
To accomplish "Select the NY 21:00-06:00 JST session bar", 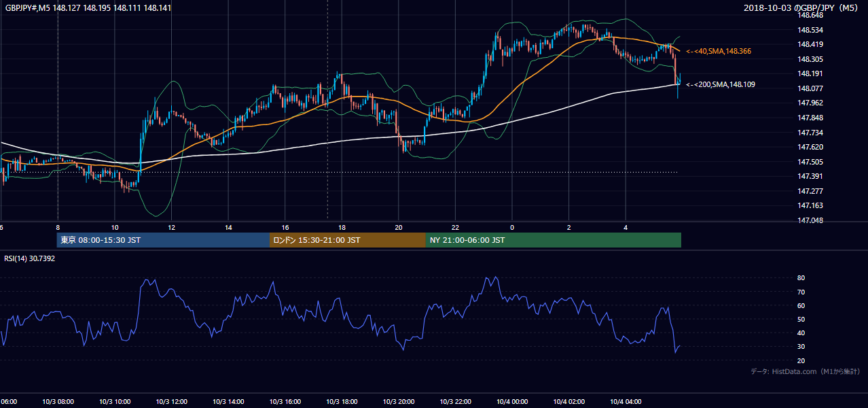I will [x=554, y=240].
